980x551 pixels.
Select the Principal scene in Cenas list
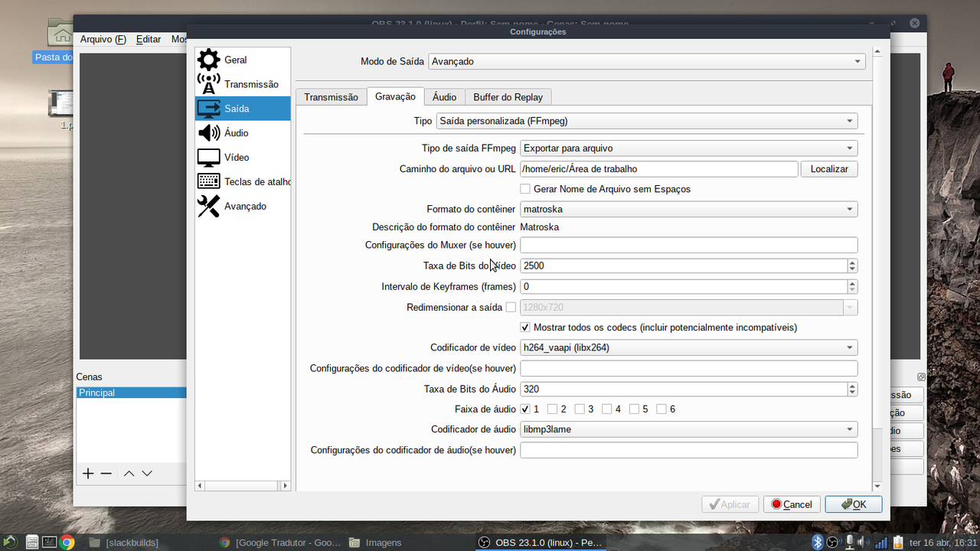coord(132,393)
